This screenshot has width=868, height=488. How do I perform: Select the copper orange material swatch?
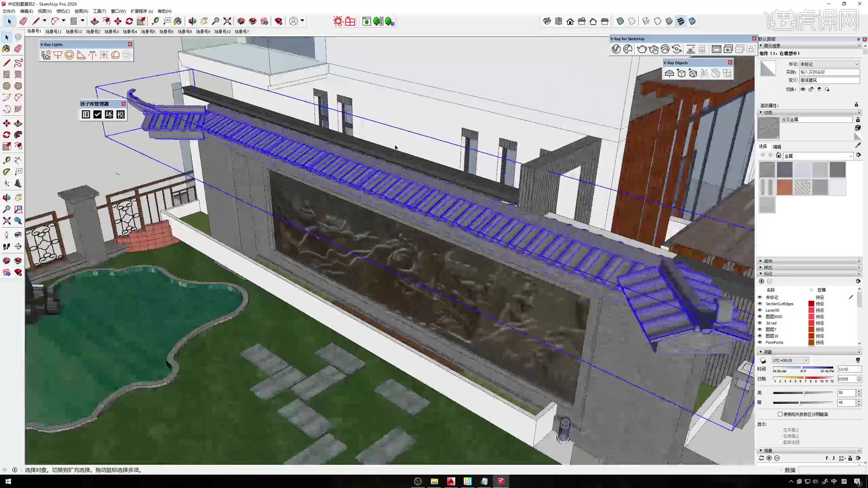coord(785,187)
